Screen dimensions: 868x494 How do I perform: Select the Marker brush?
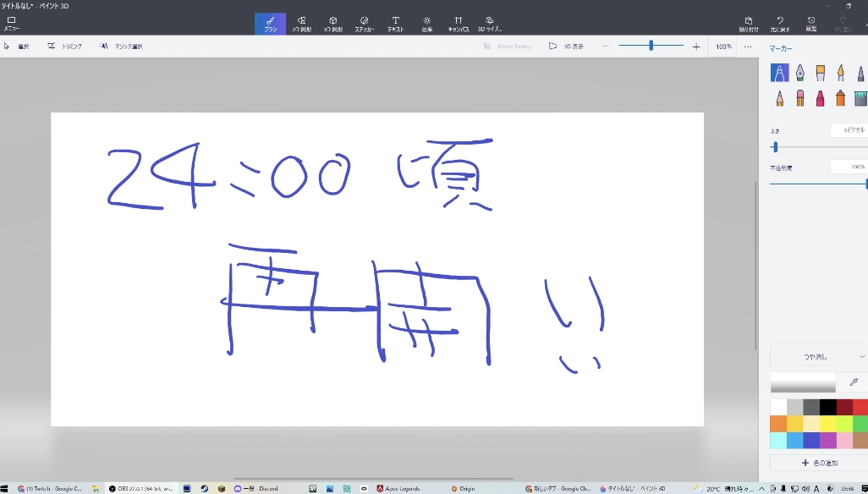pyautogui.click(x=779, y=73)
